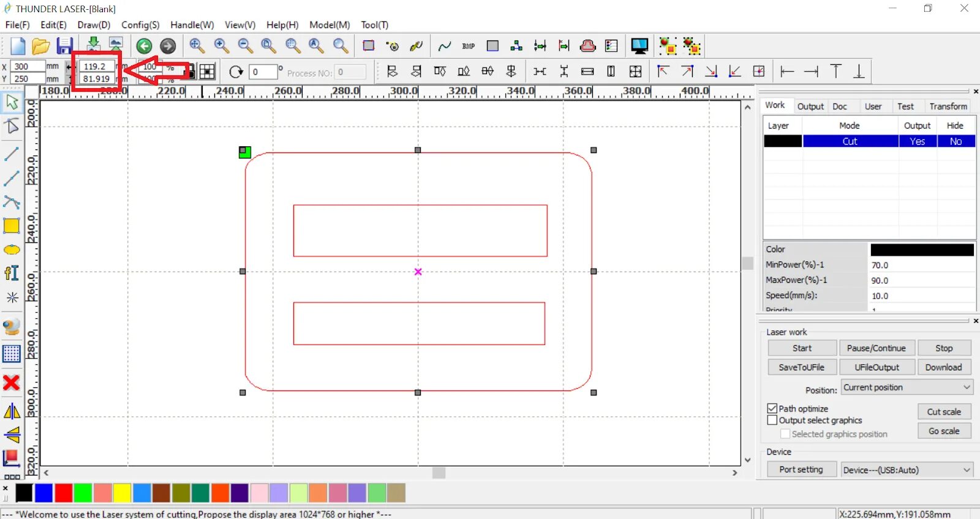Viewport: 980px width, 519px height.
Task: Click the Stop button
Action: [944, 348]
